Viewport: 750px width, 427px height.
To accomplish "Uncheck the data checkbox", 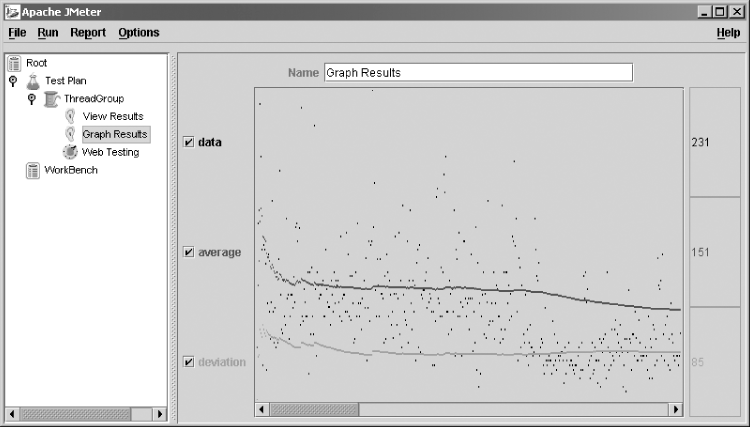I will [189, 142].
